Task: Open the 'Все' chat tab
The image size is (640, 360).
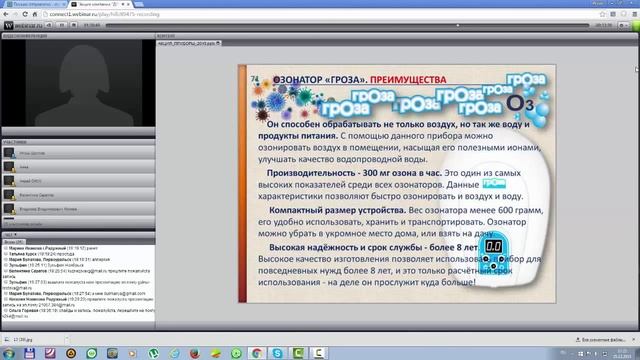Action: [13, 242]
